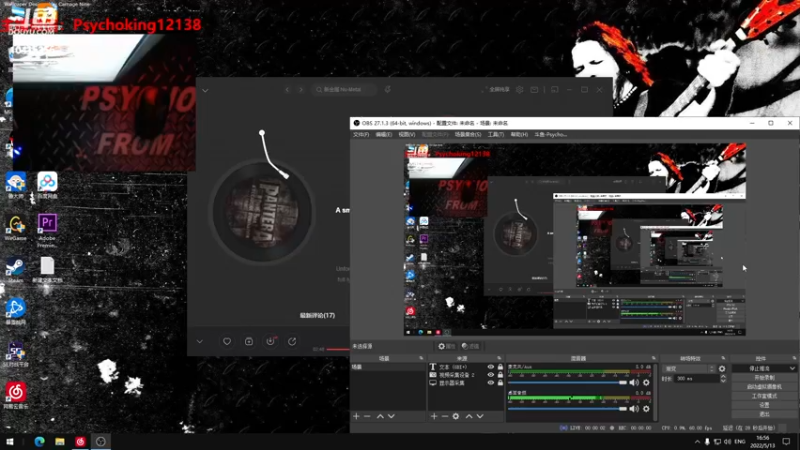Adjust the mic/Aux volume slider
The image size is (800, 450).
point(567,382)
